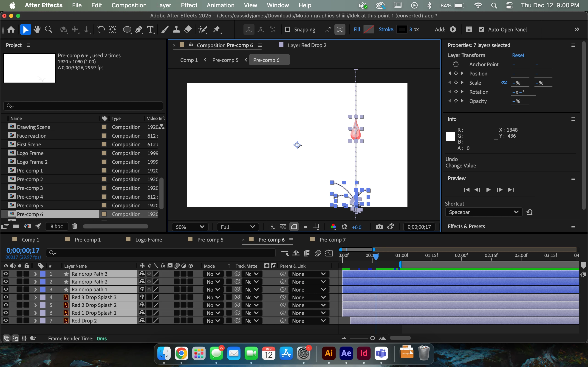Open the 50% magnification dropdown
The image size is (588, 367).
pos(190,227)
